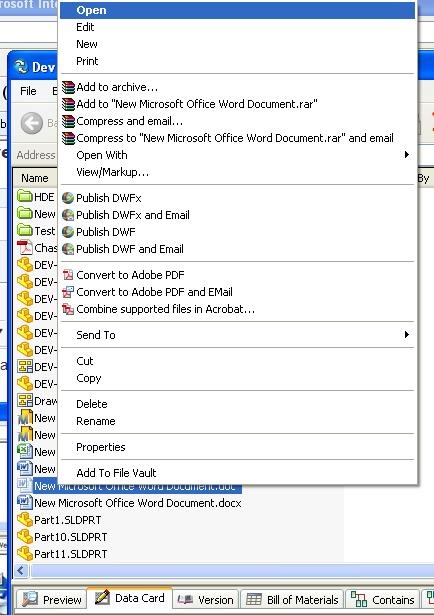The height and width of the screenshot is (615, 434).
Task: Switch to the Version tab
Action: coord(206,600)
